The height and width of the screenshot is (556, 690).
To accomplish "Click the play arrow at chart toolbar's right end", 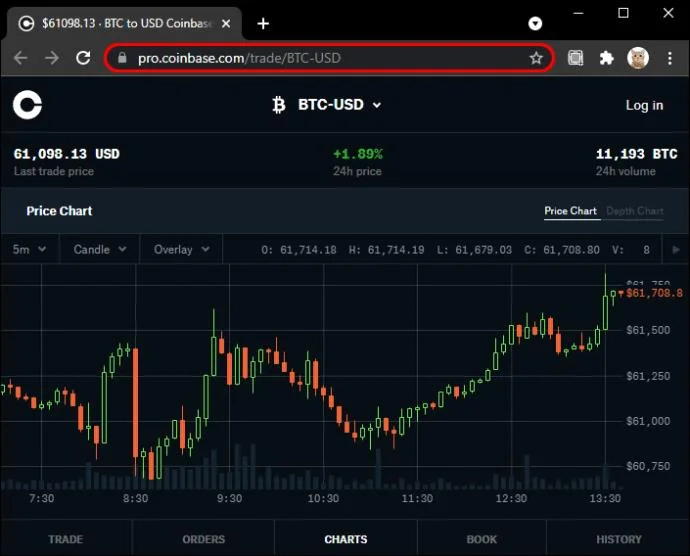I will pos(676,250).
